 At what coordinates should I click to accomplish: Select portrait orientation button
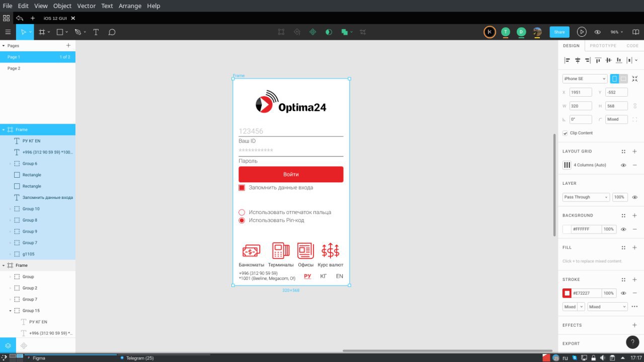[614, 79]
